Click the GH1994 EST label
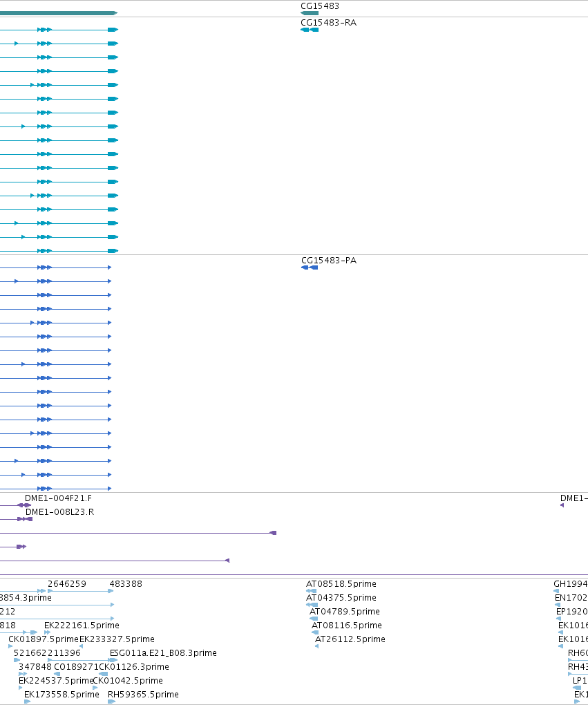 tap(571, 584)
